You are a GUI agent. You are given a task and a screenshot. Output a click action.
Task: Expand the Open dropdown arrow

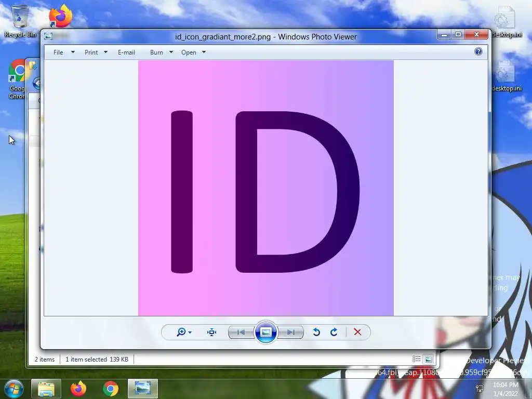click(204, 52)
